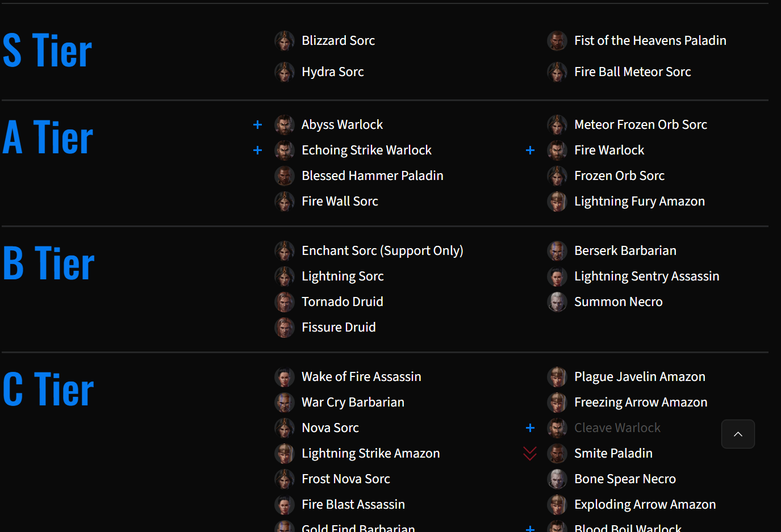Click the Fist of the Heavens Paladin portrait

(557, 41)
